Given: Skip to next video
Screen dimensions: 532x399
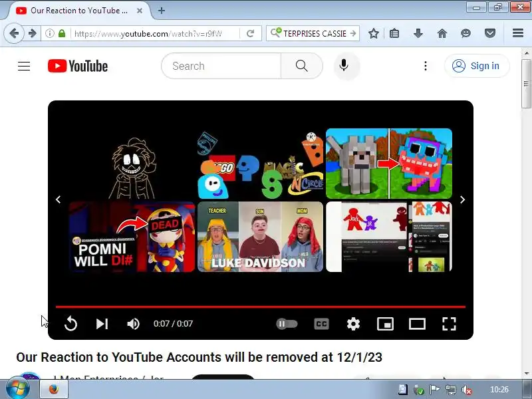Looking at the screenshot, I should click(x=102, y=324).
